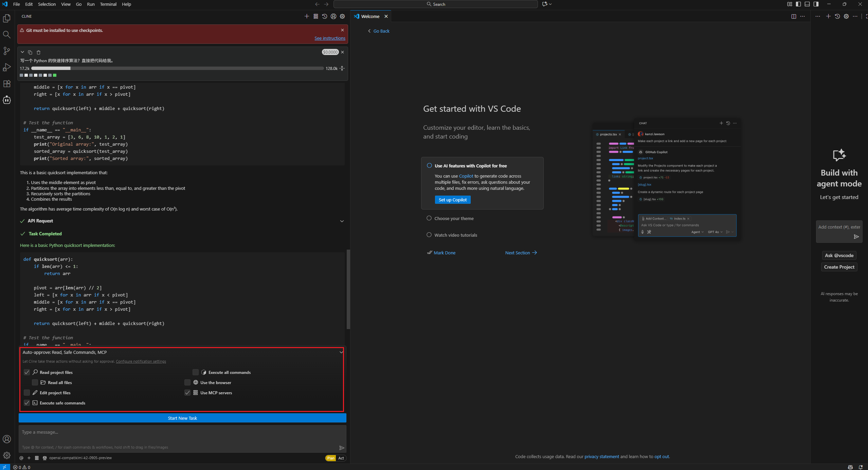Collapse the Auto-approve settings panel

pyautogui.click(x=341, y=352)
